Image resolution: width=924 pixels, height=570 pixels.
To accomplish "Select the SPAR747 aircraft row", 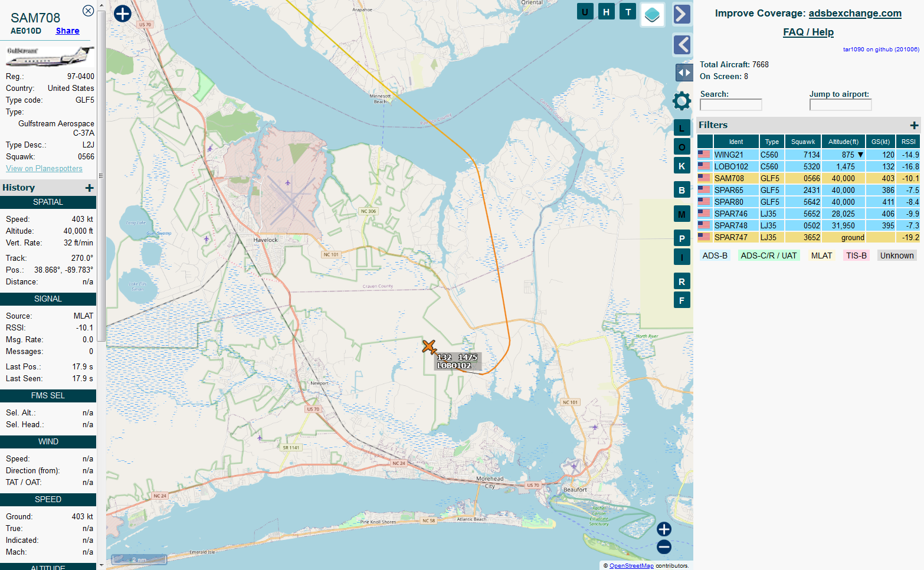I will tap(808, 237).
